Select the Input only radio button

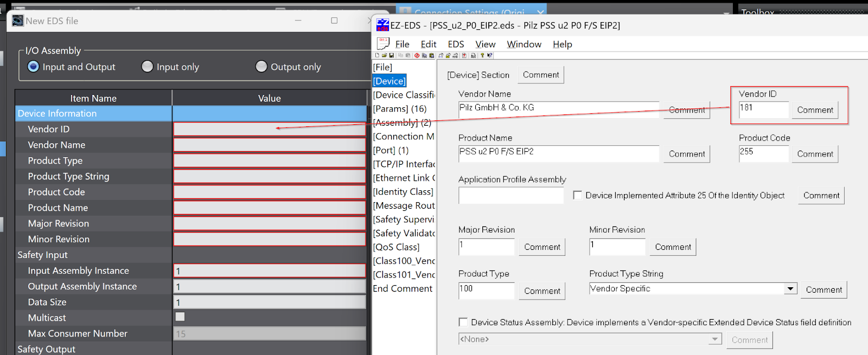tap(147, 66)
